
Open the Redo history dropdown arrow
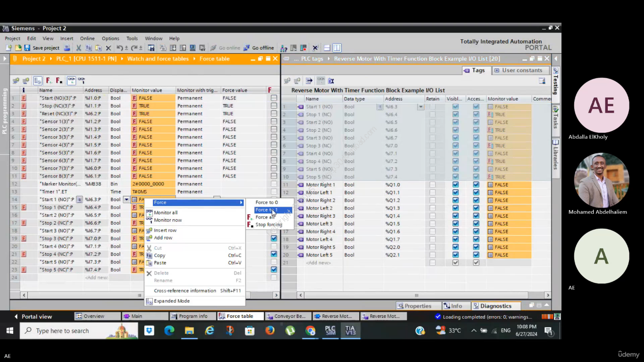point(140,48)
